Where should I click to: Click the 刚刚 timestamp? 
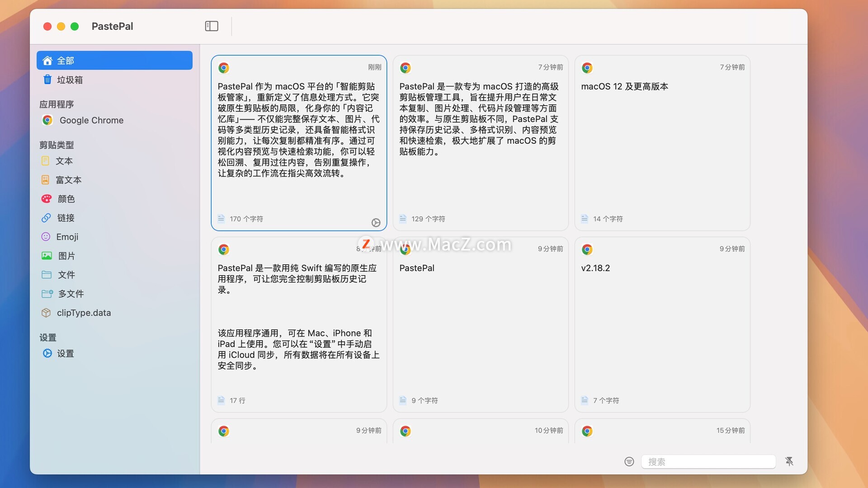coord(375,67)
